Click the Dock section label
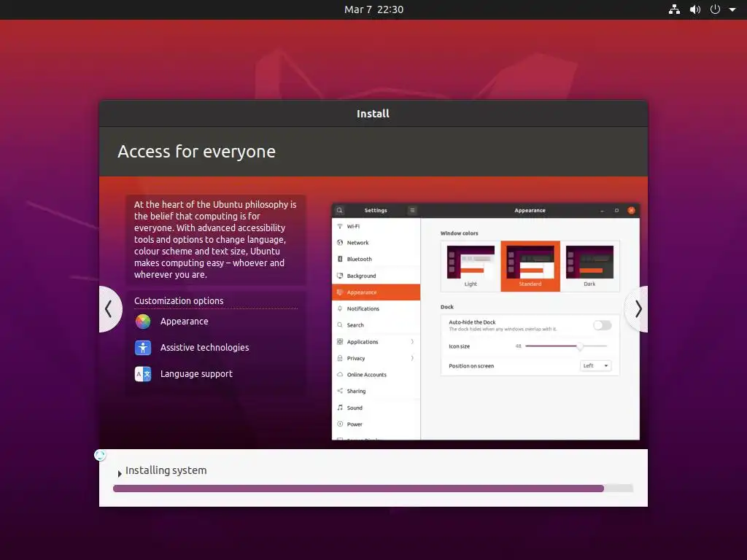This screenshot has width=747, height=560. [x=447, y=307]
